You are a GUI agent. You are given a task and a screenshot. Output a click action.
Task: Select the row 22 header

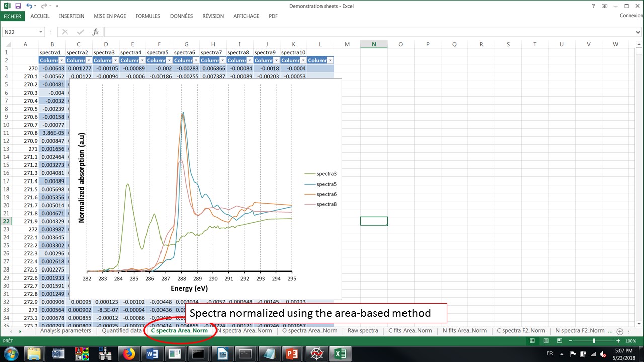point(6,221)
